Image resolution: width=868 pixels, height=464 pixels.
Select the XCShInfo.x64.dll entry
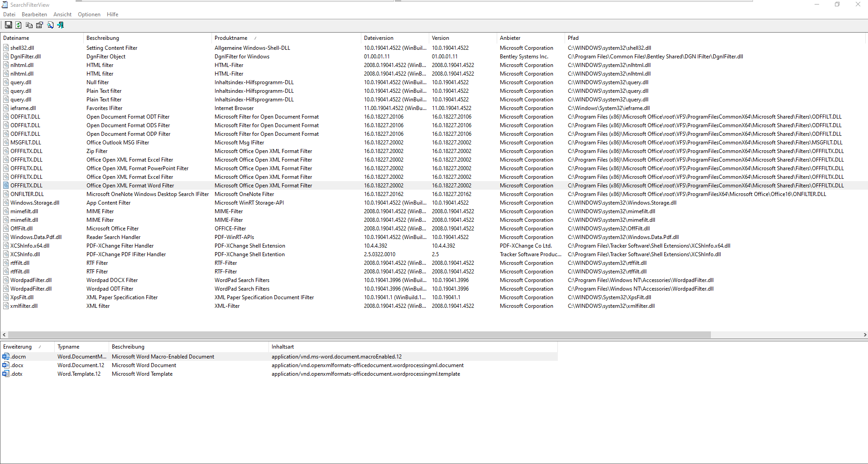click(30, 246)
